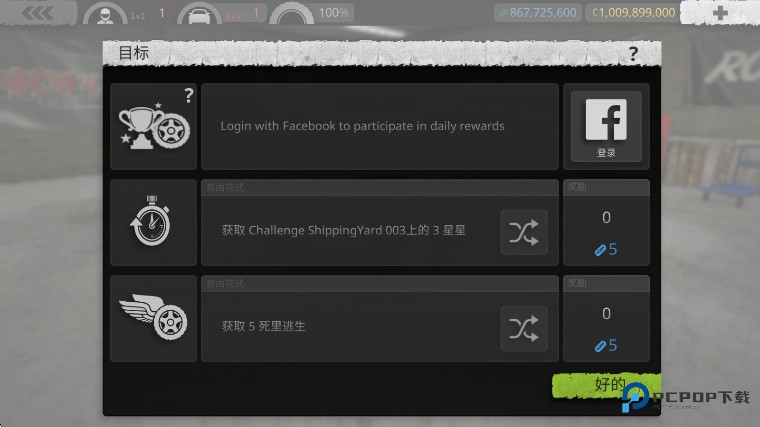The width and height of the screenshot is (760, 427).
Task: Click the Facebook login icon
Action: [x=606, y=126]
